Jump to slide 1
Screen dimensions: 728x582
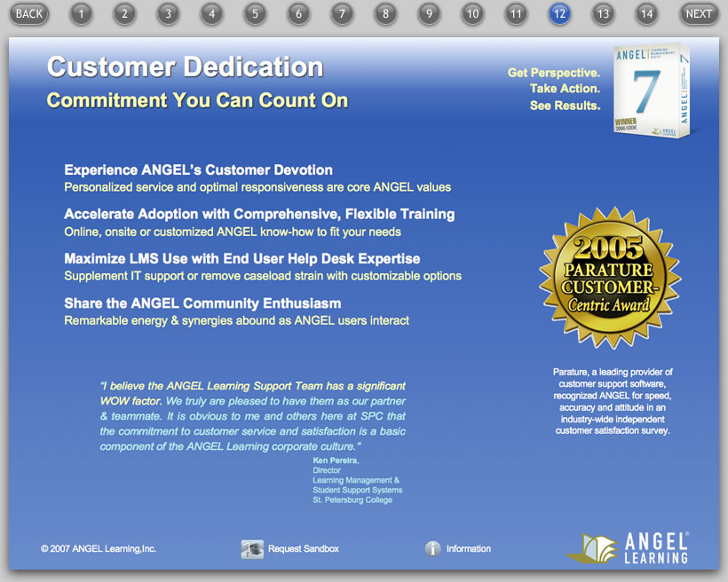(x=81, y=13)
